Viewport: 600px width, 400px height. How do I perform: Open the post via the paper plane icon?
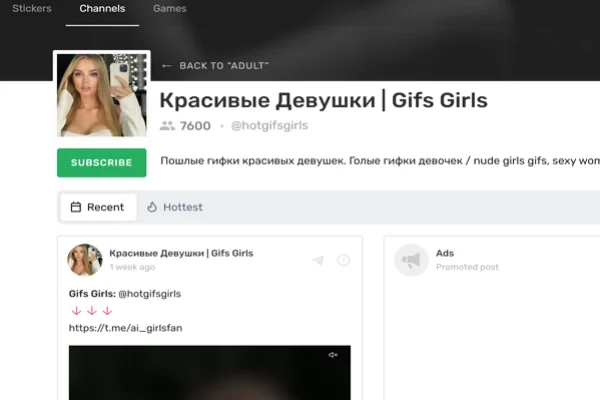[318, 260]
